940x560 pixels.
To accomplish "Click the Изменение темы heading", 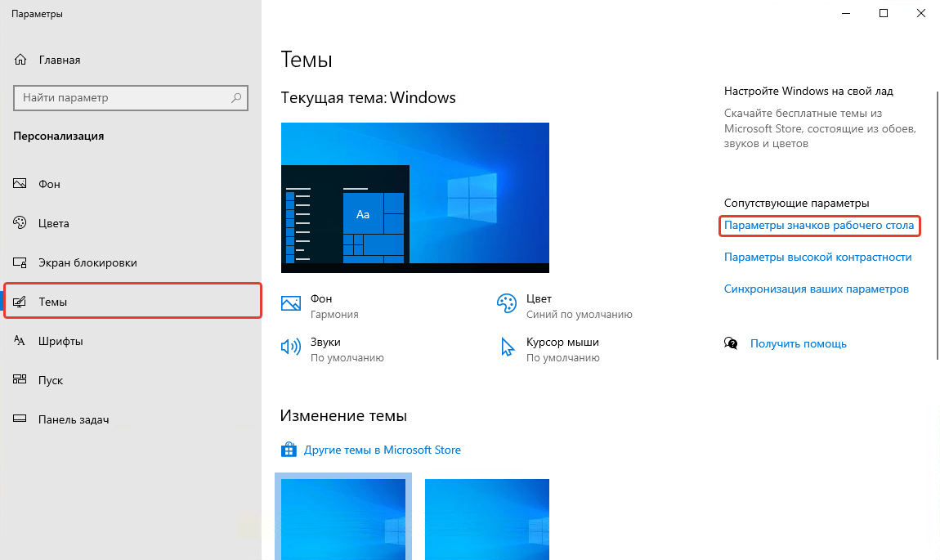I will pos(343,415).
